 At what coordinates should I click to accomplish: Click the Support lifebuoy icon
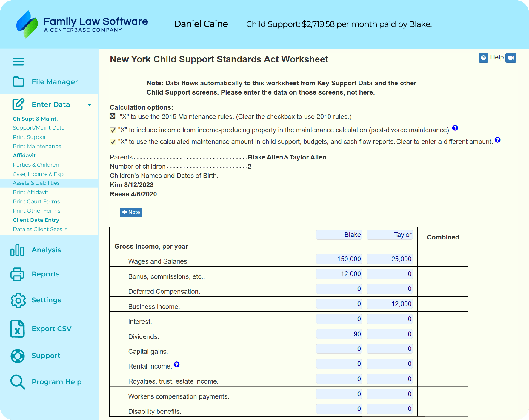click(18, 356)
